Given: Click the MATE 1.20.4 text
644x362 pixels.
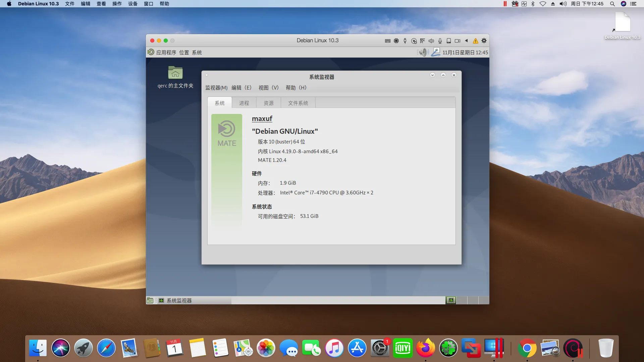Looking at the screenshot, I should point(272,160).
